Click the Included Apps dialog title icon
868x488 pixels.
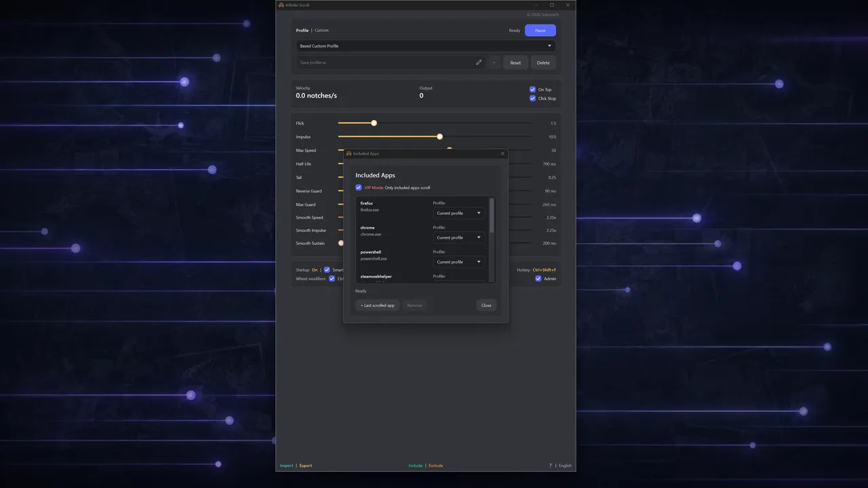pos(349,154)
